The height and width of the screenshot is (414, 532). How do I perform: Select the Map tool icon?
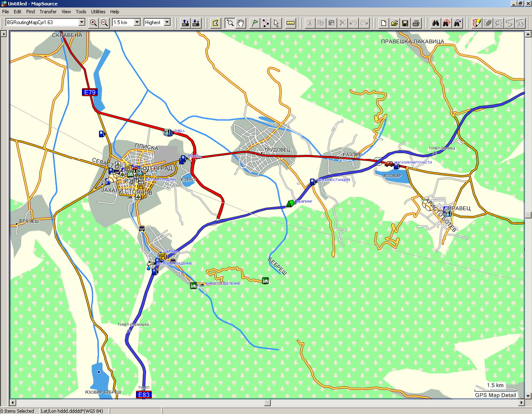[215, 23]
